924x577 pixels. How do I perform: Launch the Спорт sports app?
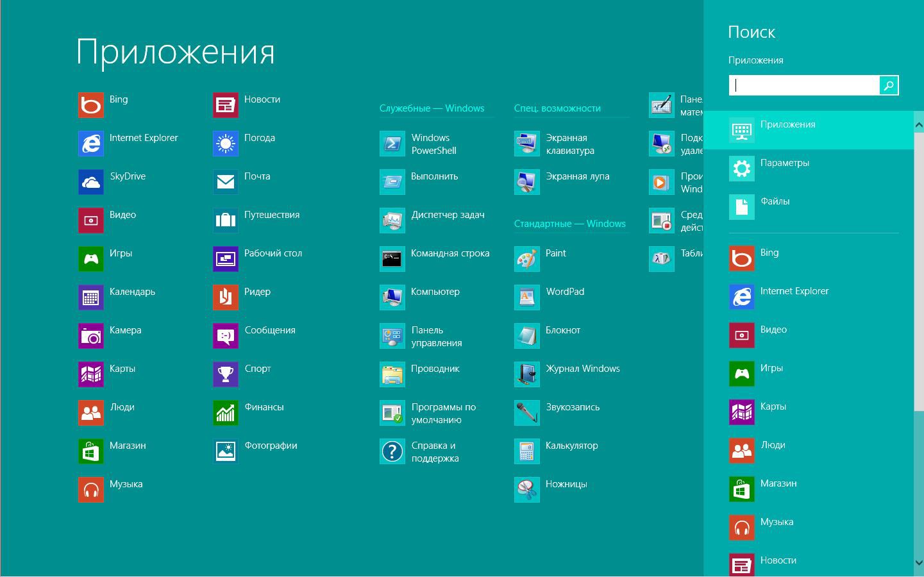[242, 374]
